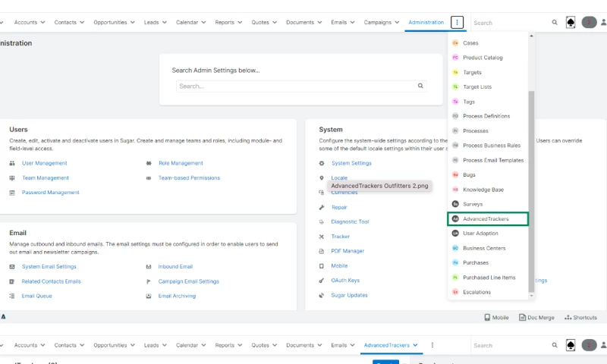Open the Role Management link

[x=181, y=163]
